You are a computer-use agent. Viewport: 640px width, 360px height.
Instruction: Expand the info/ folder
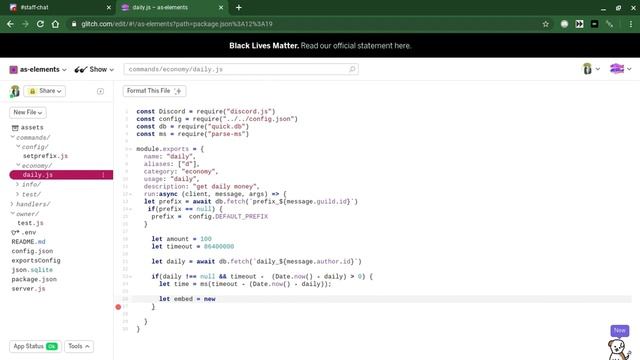(x=29, y=184)
